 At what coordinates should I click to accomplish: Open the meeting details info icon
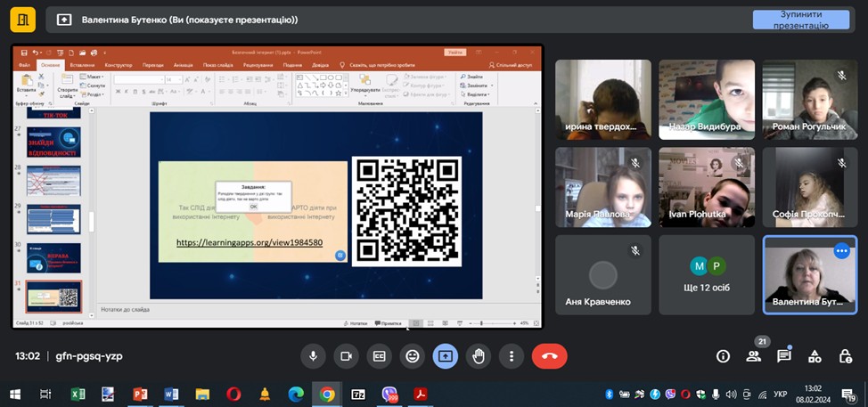click(723, 356)
